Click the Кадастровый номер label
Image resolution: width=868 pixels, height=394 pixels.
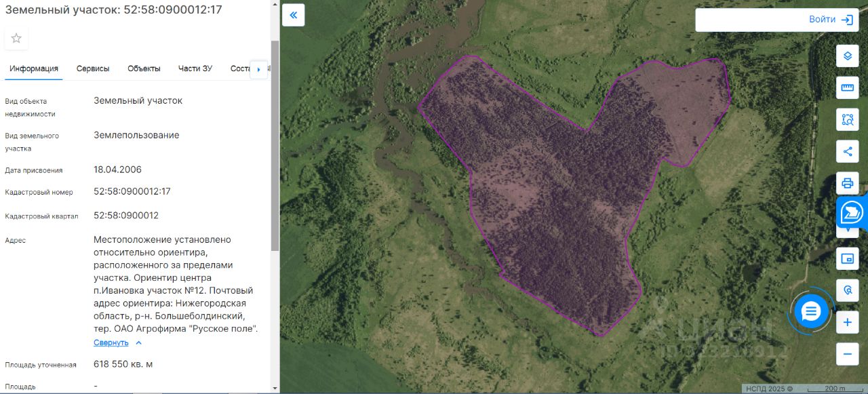(39, 193)
